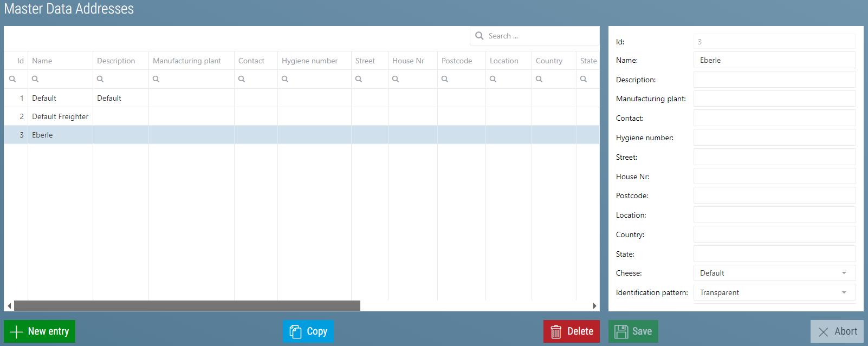Click the horizontal scrollbar thumb of table

[187, 306]
